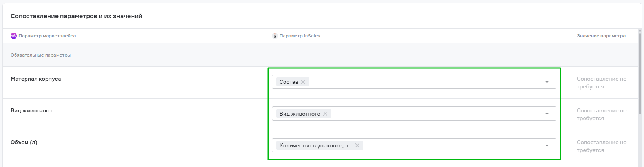This screenshot has height=167, width=644.
Task: Click the Сопоставление параметров и их значений heading
Action: (77, 16)
